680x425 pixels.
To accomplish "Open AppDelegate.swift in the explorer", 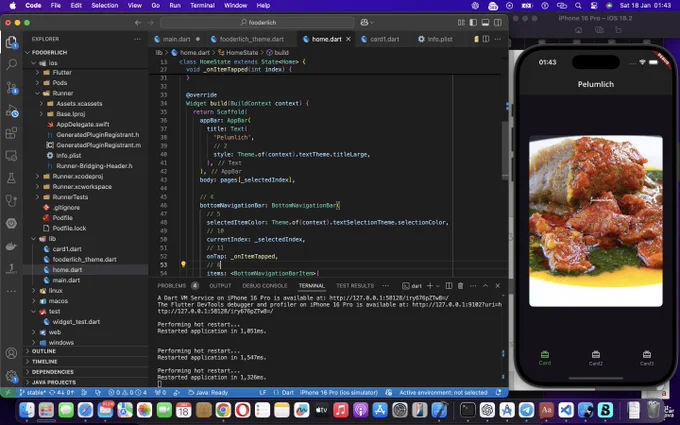I will [82, 124].
